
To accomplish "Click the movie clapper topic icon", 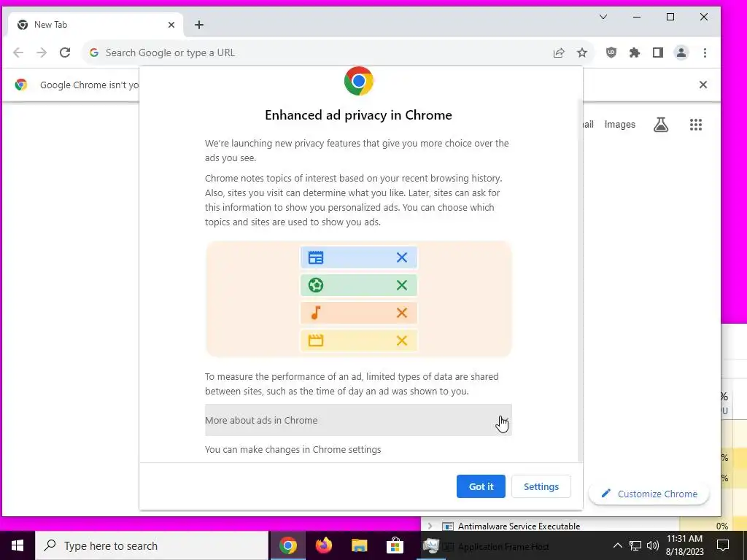I will 315,340.
